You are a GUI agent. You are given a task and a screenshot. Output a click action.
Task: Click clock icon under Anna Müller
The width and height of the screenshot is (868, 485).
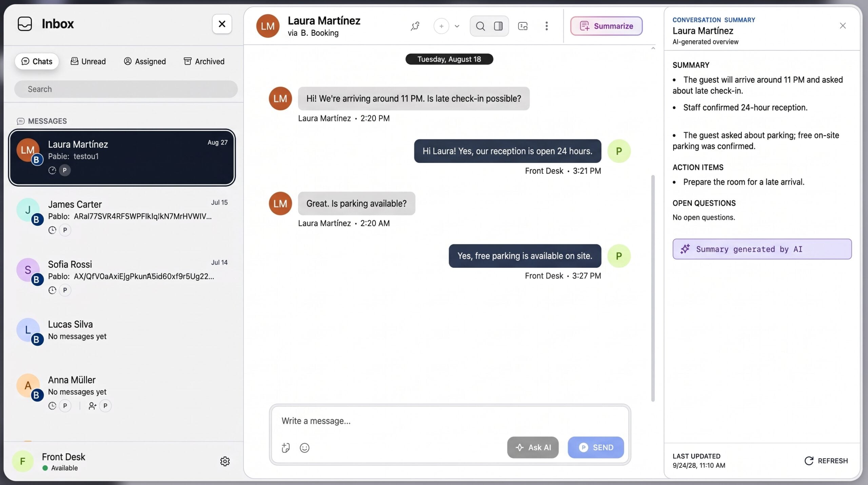pyautogui.click(x=52, y=406)
